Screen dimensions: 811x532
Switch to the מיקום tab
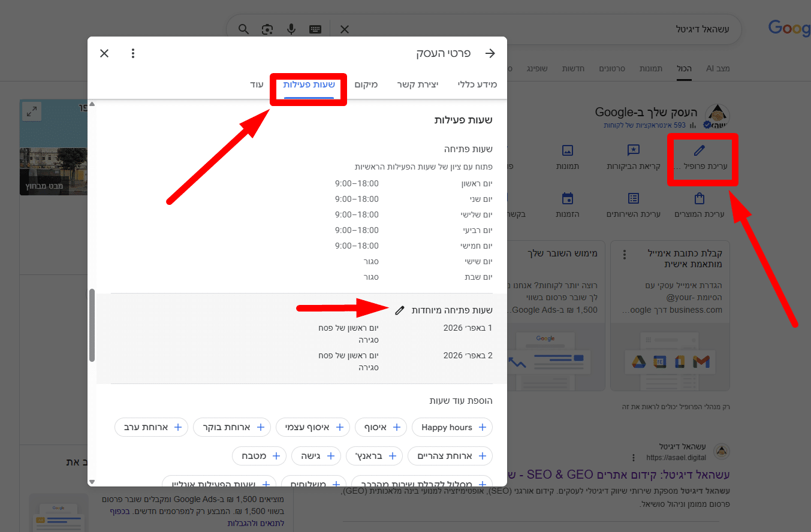[x=366, y=84]
